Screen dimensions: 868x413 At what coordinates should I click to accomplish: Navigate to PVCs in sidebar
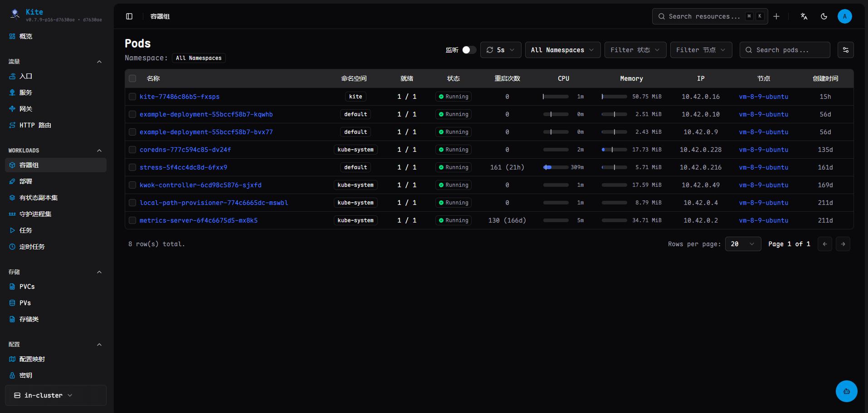(x=27, y=287)
